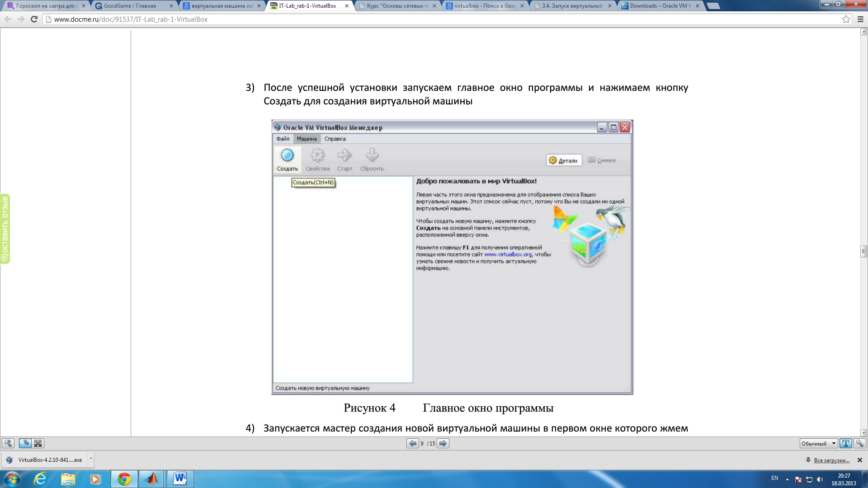Click the Оставить отзыв feedback side tab

point(5,229)
